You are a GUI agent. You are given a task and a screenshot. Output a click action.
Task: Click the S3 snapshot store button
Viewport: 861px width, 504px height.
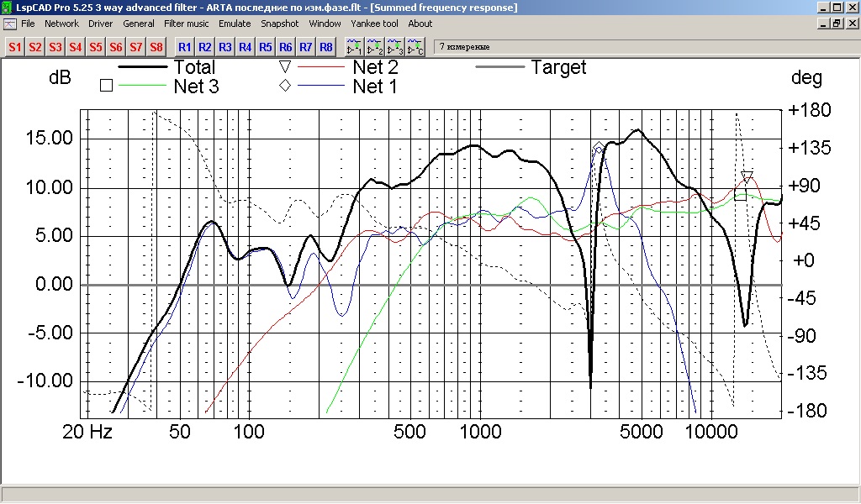pos(55,47)
